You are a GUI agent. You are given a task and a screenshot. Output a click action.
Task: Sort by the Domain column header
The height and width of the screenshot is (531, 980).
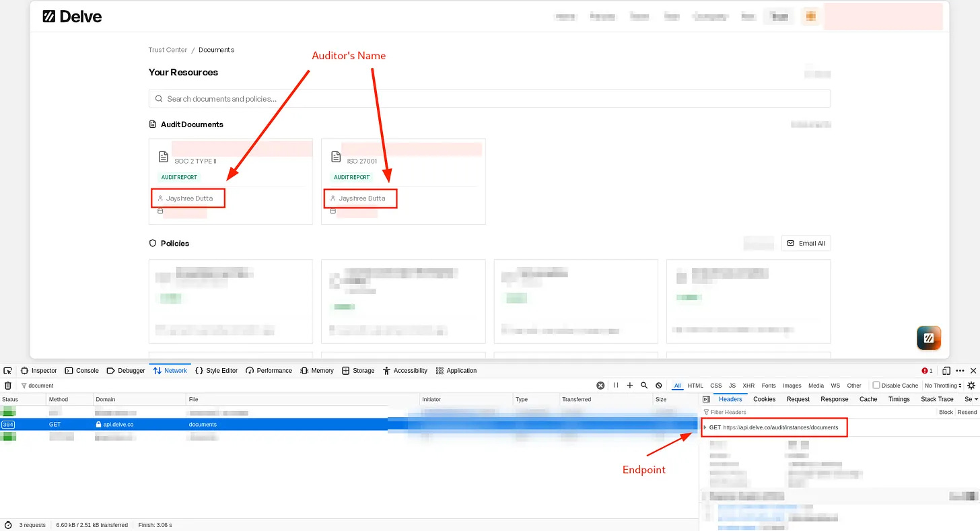tap(139, 399)
